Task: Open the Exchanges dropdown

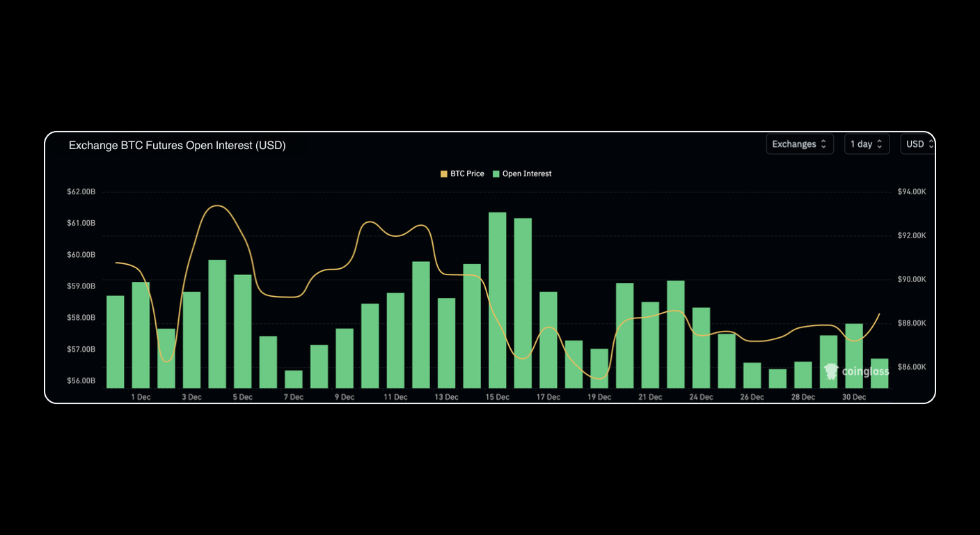Action: tap(800, 144)
